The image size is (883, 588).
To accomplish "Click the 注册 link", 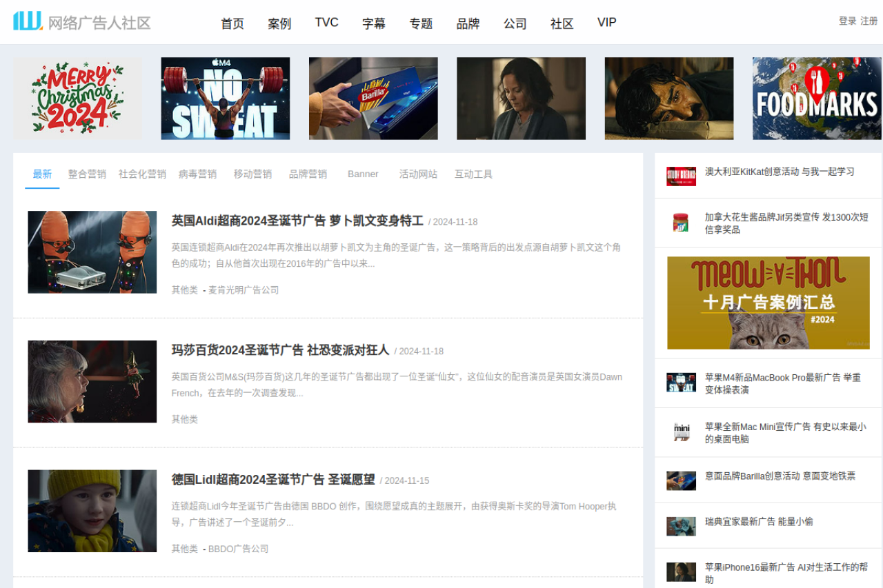I will click(869, 21).
